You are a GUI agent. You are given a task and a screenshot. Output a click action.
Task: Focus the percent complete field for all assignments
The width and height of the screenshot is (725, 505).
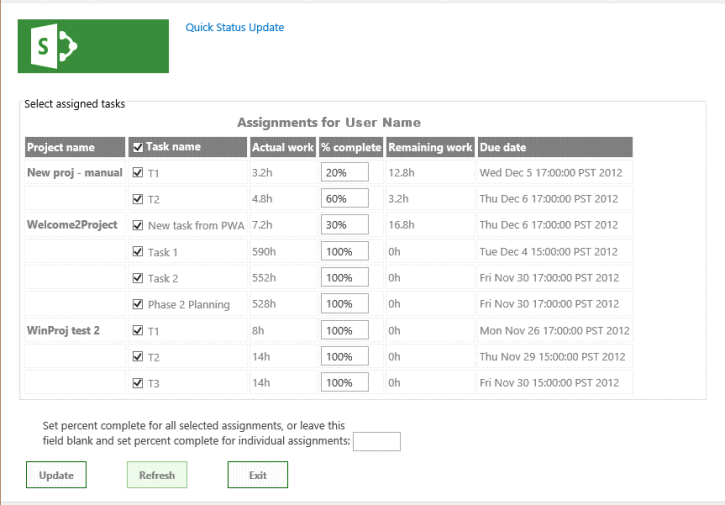377,441
